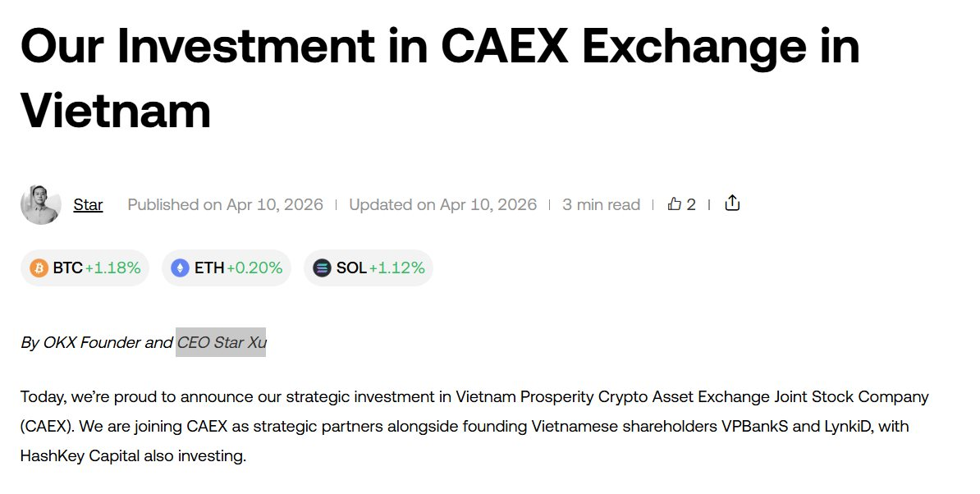Click the green +0.20% ETH percentage

point(256,268)
